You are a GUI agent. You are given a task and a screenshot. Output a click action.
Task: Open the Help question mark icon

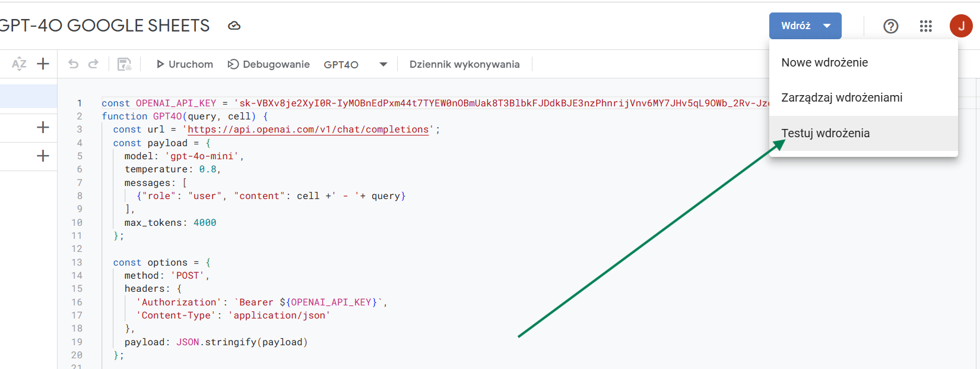(890, 26)
